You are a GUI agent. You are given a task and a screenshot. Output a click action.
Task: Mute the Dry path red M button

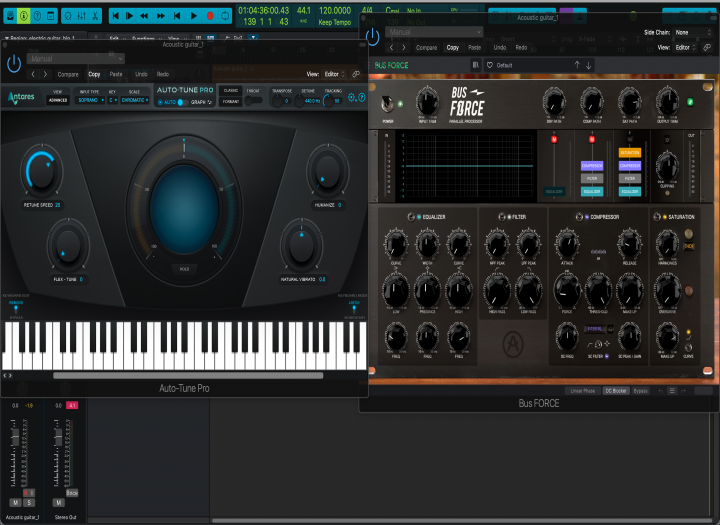554,139
